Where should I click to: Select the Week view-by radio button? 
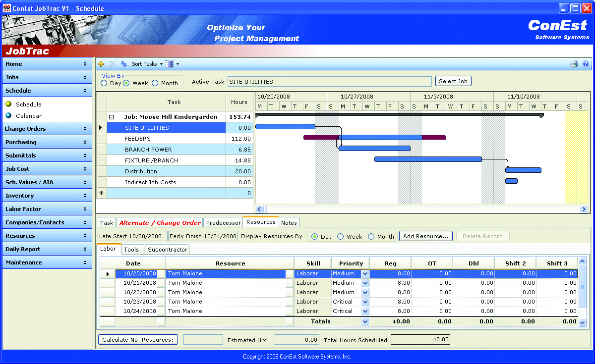coord(126,83)
